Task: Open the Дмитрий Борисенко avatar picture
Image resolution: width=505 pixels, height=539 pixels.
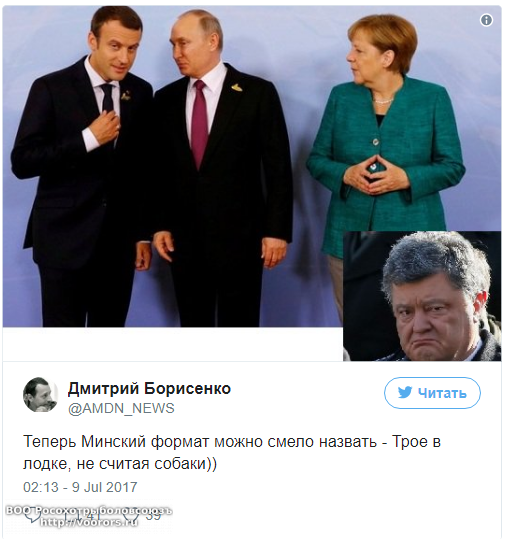Action: pos(40,395)
